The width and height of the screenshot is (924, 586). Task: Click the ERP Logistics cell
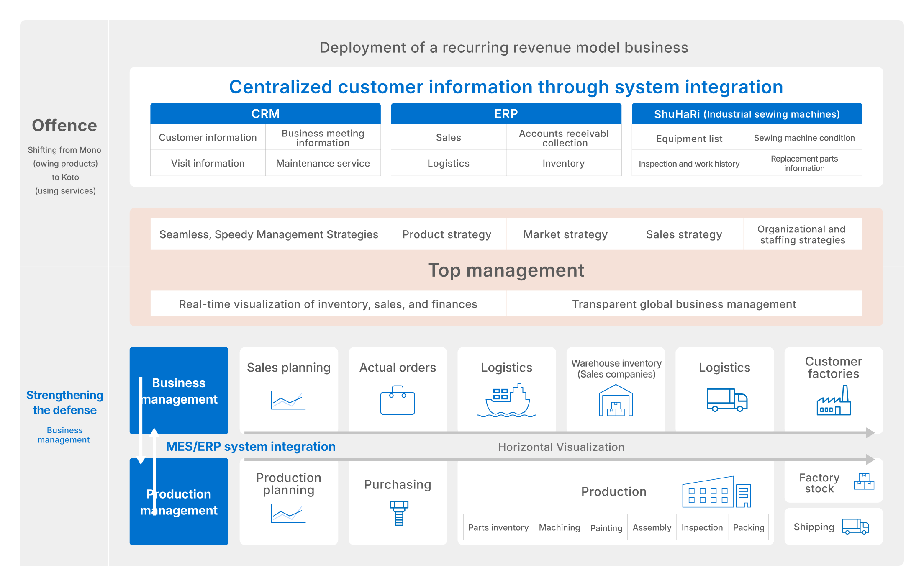pyautogui.click(x=449, y=163)
